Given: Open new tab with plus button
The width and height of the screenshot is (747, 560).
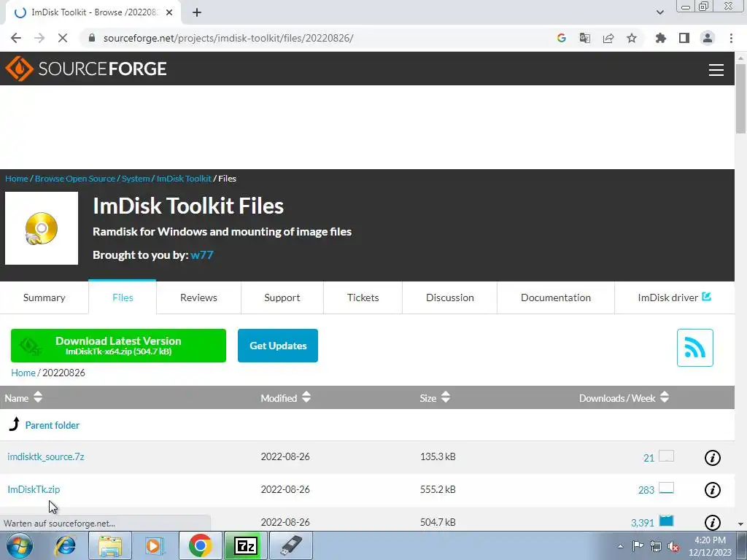Looking at the screenshot, I should click(x=197, y=12).
